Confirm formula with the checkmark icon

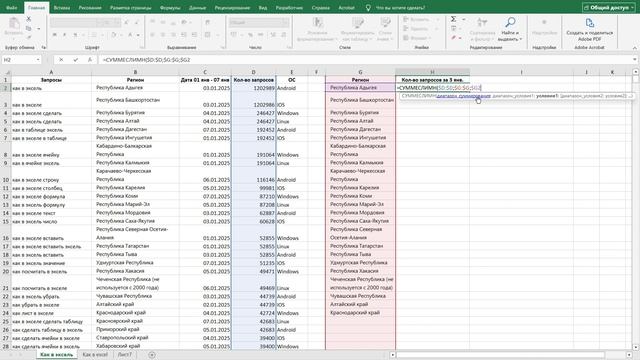point(76,60)
